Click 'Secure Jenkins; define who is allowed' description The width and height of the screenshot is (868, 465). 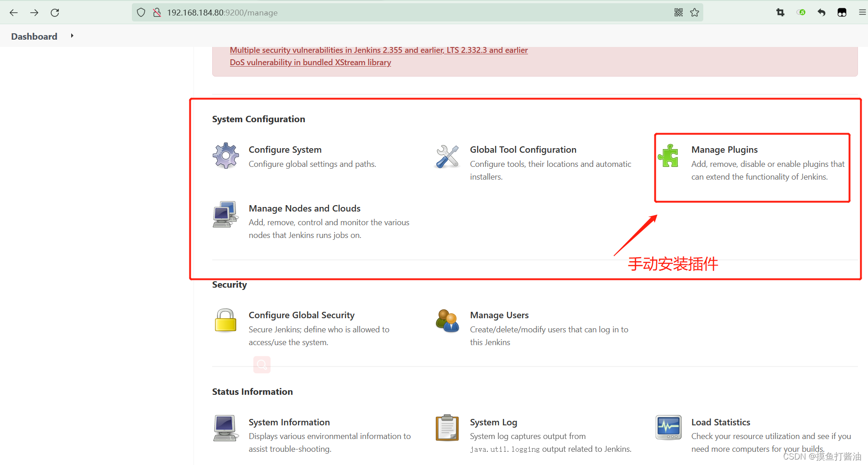(x=319, y=336)
